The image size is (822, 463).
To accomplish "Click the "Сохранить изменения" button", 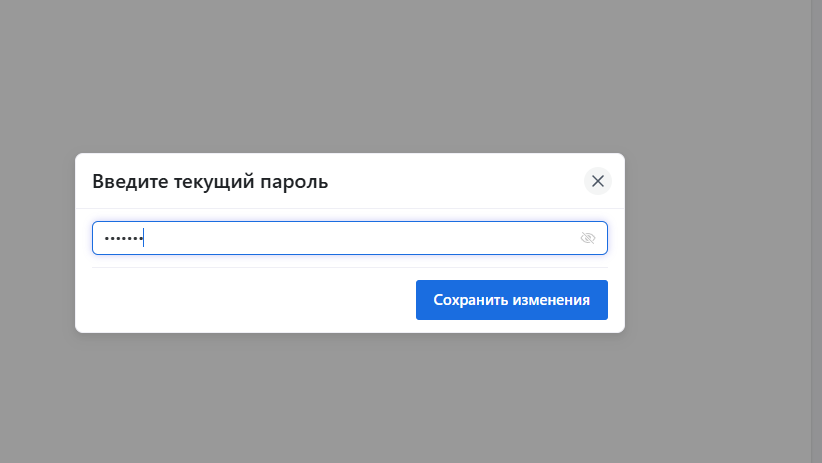I will pos(512,300).
